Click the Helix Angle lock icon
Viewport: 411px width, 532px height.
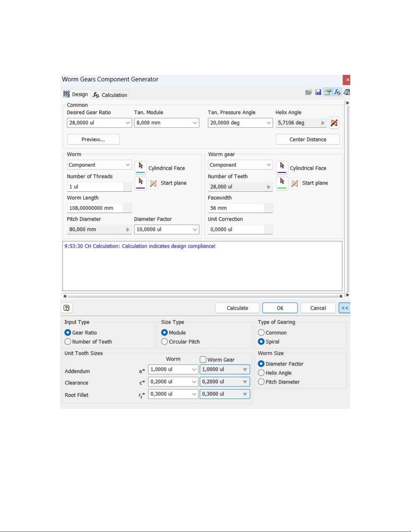coord(334,123)
